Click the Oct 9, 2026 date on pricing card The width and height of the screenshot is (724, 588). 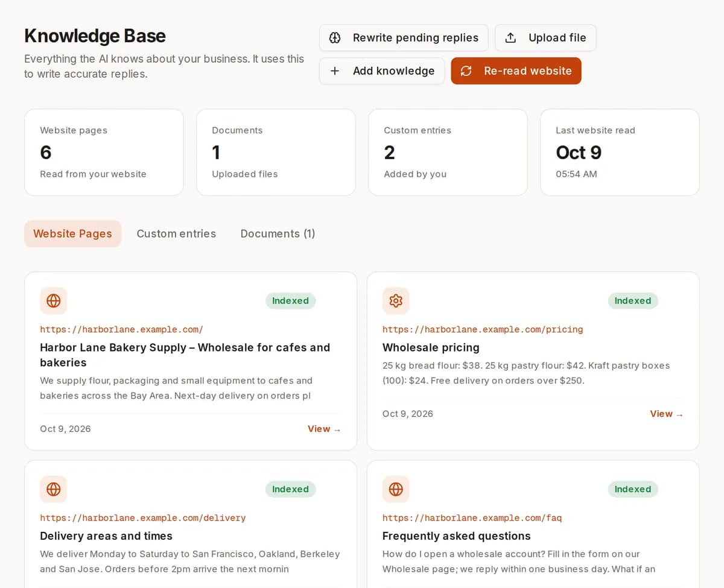pyautogui.click(x=408, y=414)
